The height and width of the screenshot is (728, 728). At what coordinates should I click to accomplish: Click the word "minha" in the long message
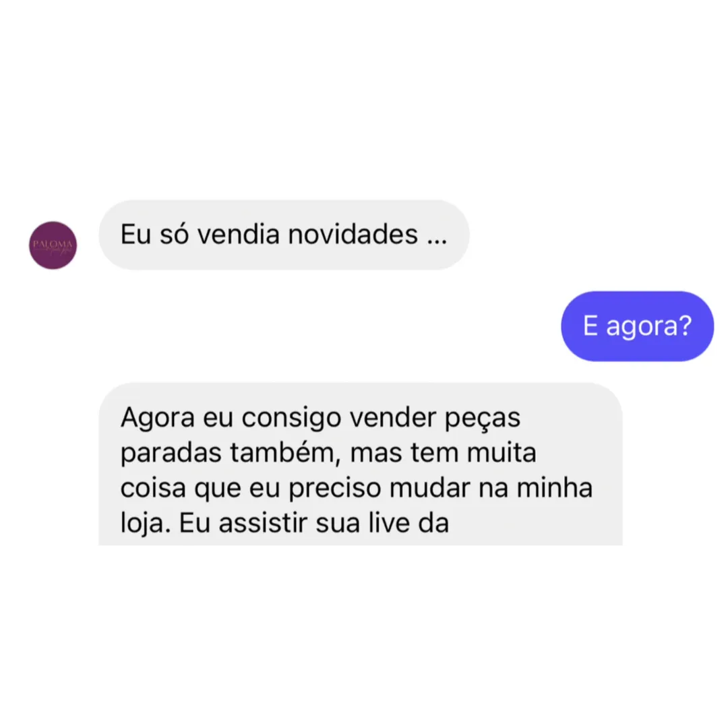pos(554,487)
